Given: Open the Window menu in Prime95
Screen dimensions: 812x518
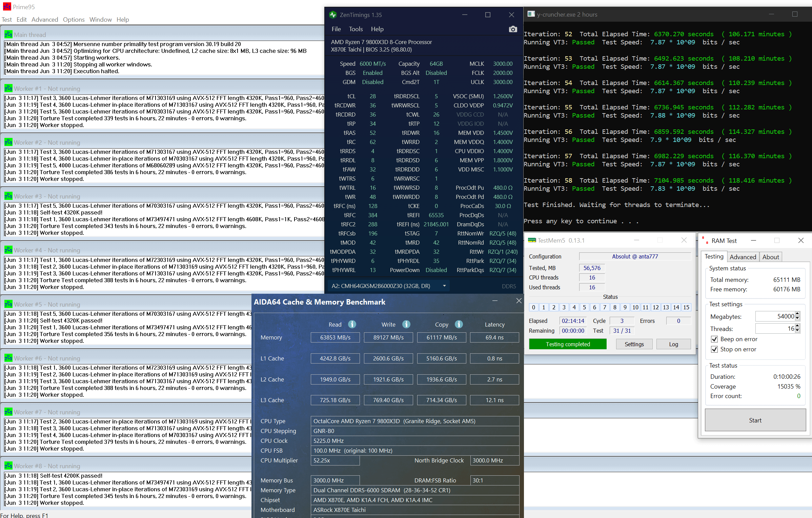Looking at the screenshot, I should point(100,20).
